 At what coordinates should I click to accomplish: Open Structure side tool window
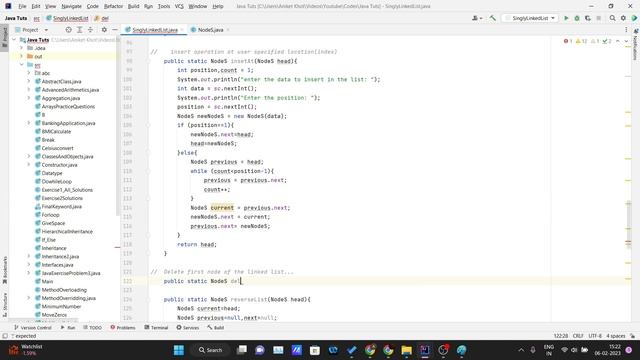[5, 304]
